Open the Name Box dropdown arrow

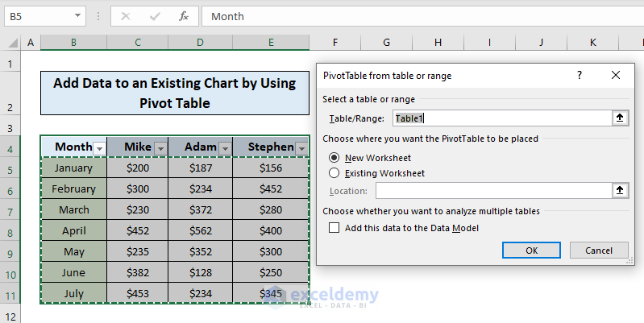(x=77, y=16)
